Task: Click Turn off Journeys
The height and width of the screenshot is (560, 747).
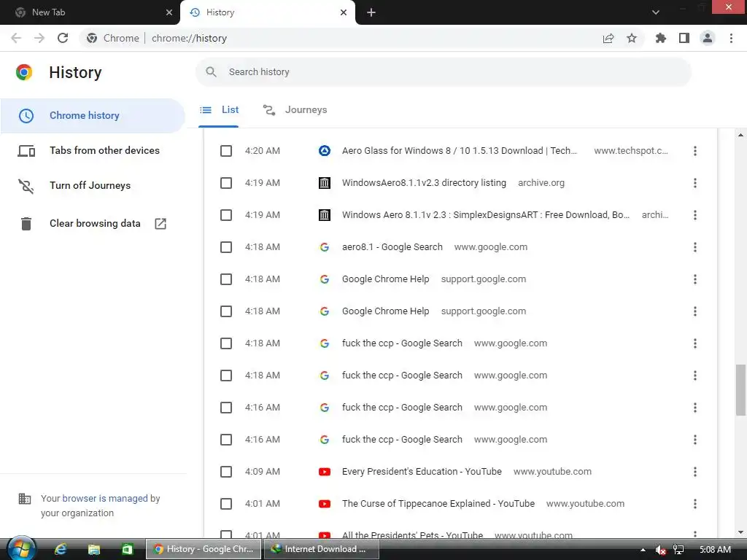Action: coord(93,186)
